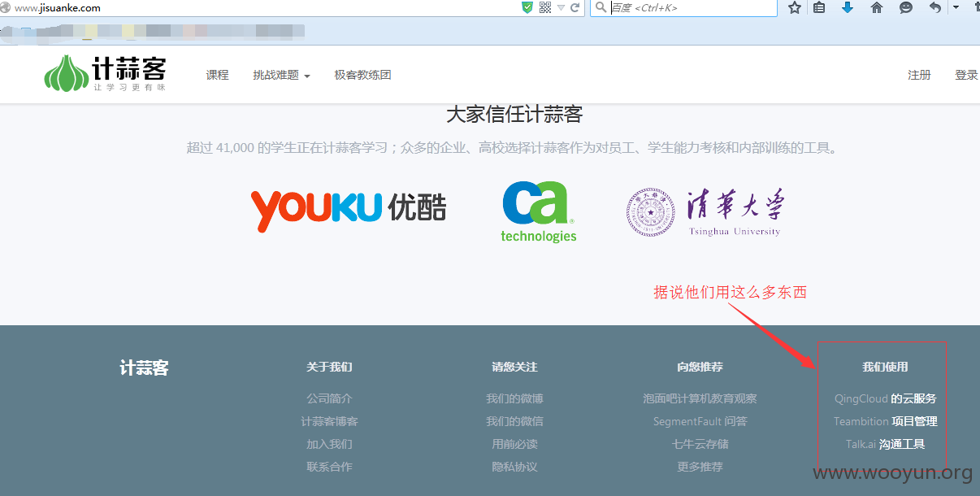Click the undo back arrow icon
The height and width of the screenshot is (496, 980).
coord(935,7)
